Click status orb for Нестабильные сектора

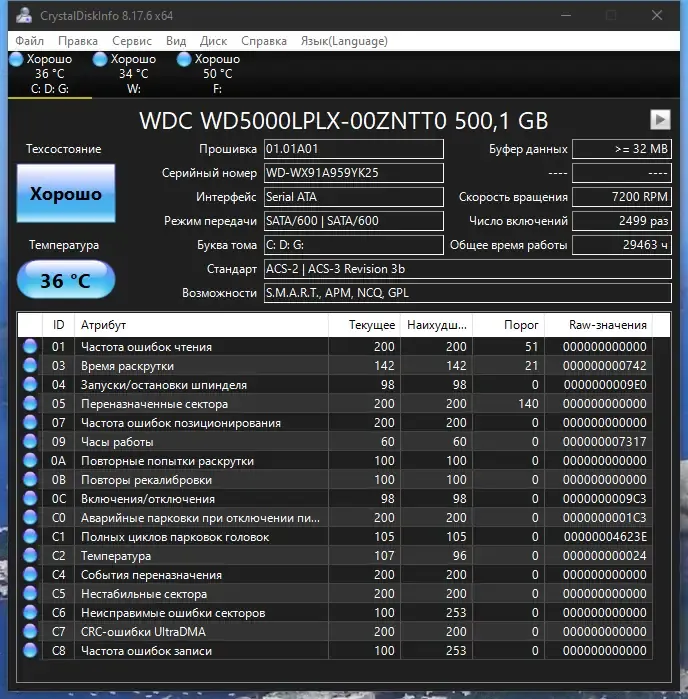[x=30, y=593]
